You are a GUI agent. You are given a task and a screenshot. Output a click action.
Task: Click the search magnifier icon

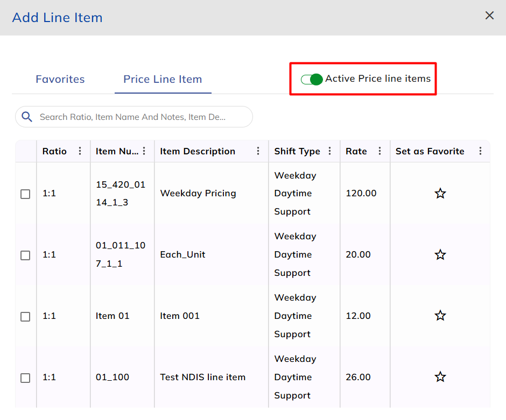(x=26, y=117)
